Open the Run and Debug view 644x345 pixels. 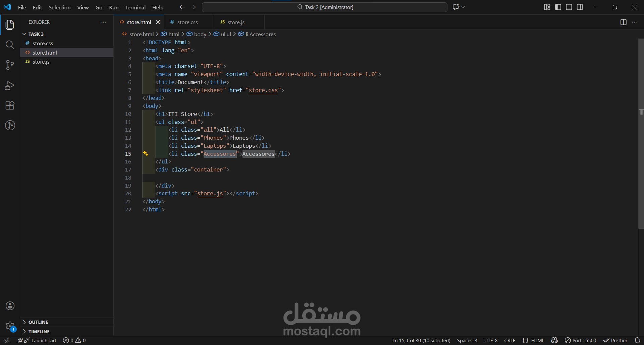pos(10,85)
